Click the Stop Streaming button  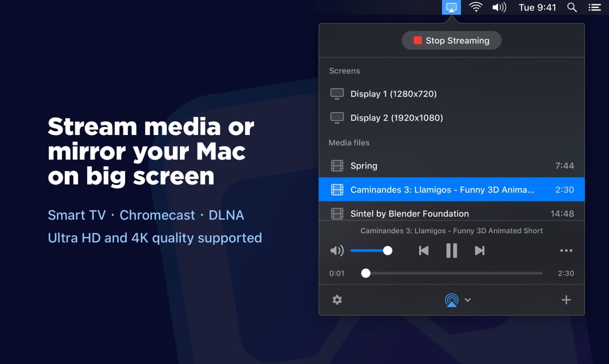pyautogui.click(x=452, y=41)
